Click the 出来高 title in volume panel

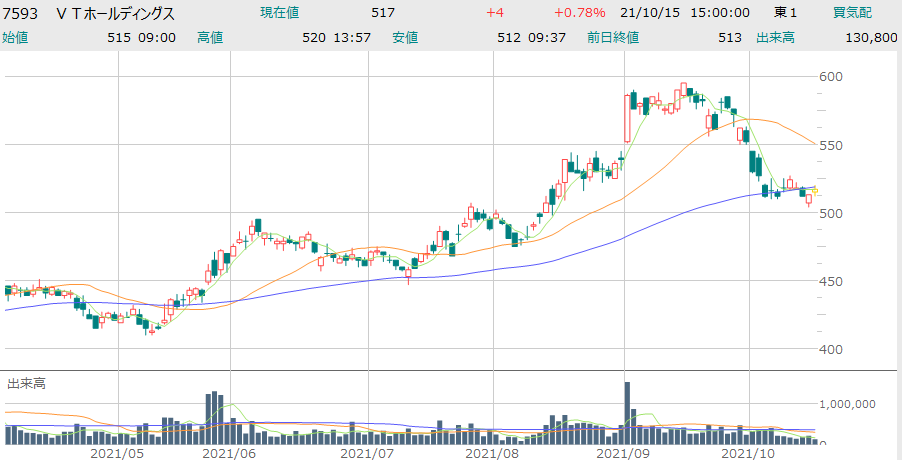click(27, 383)
